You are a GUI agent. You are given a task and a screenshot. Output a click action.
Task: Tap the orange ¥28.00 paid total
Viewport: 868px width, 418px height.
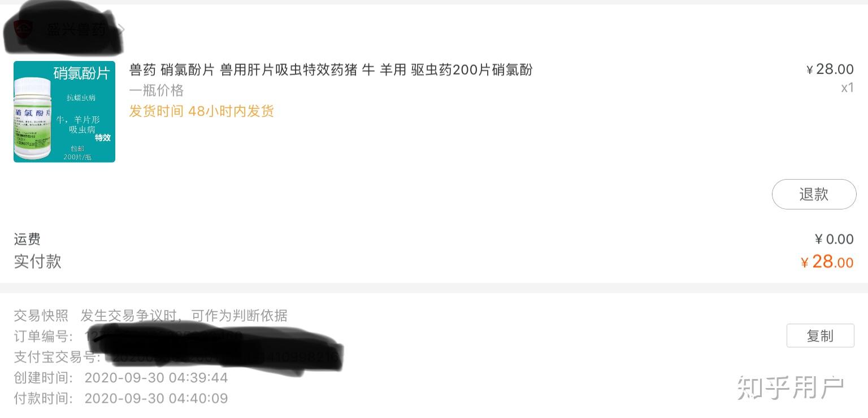827,262
